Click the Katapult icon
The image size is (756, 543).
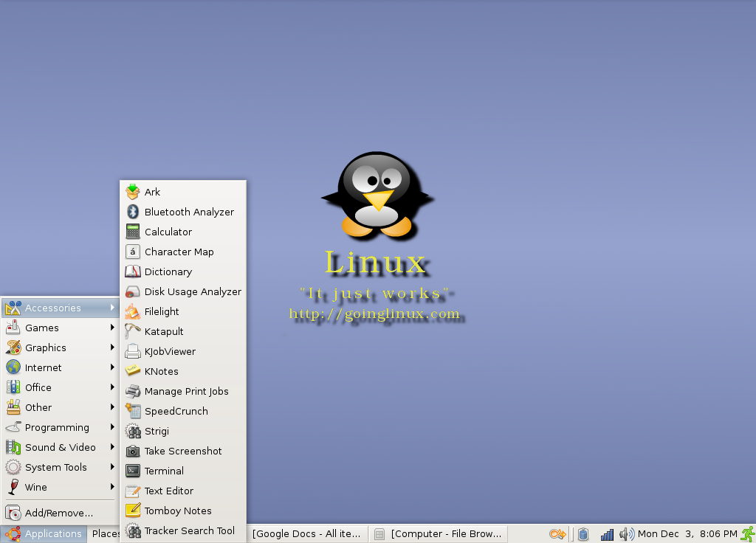click(133, 331)
